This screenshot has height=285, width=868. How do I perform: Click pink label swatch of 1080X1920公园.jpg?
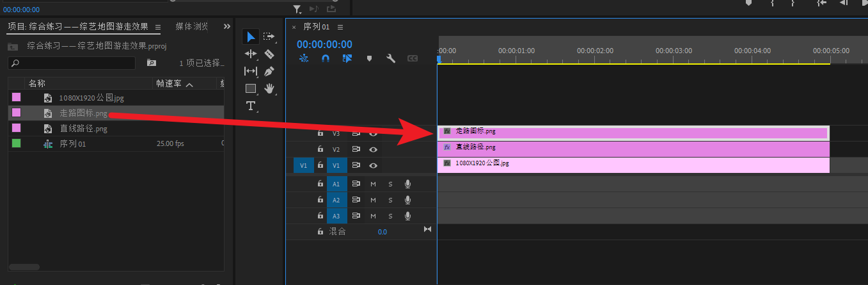(x=16, y=97)
